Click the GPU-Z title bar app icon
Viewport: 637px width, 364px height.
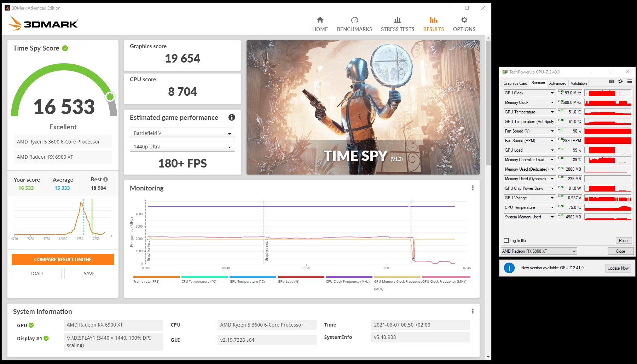pos(505,72)
